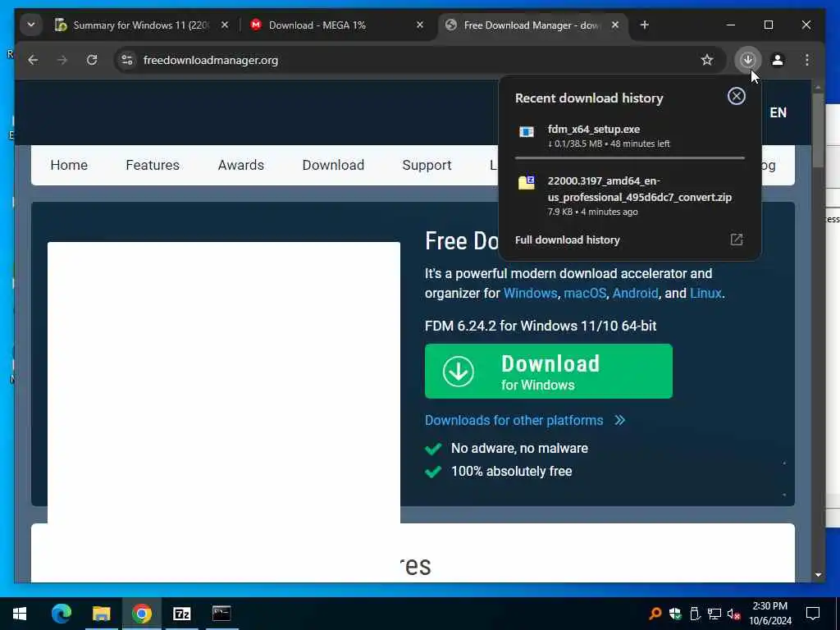Click the open-in-new-tab icon for download history
This screenshot has width=840, height=630.
click(x=737, y=240)
